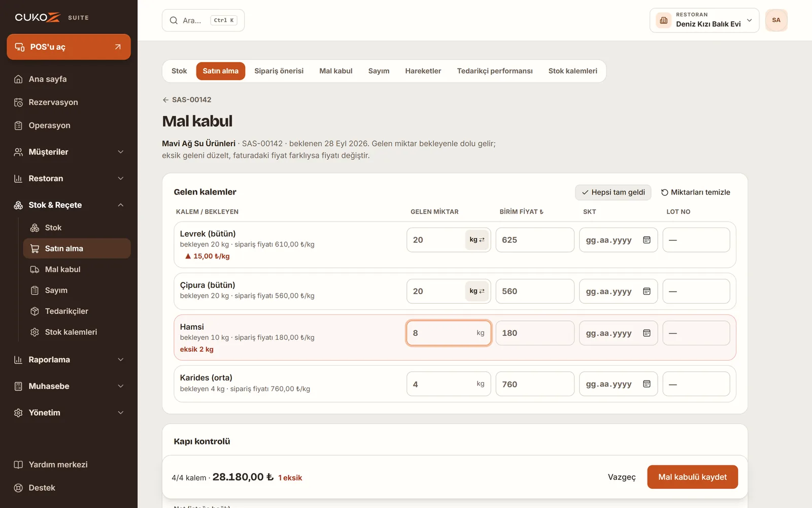Screen dimensions: 812x508
Task: Open Destek from the sidebar
Action: coord(69,488)
